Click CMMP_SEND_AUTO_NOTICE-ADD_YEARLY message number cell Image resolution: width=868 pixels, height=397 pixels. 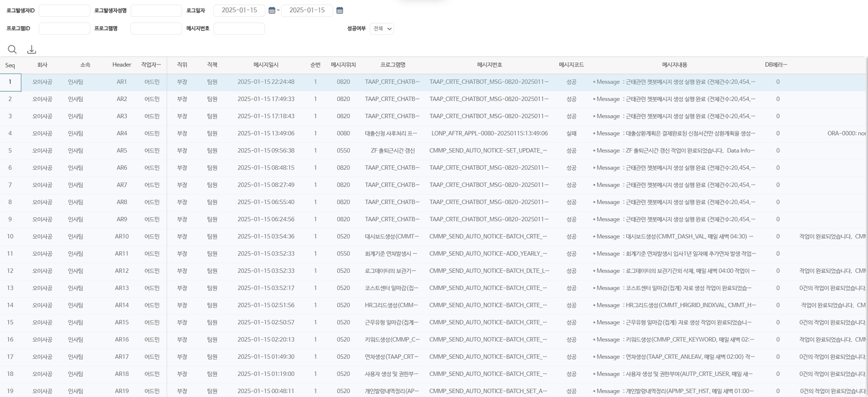pyautogui.click(x=489, y=254)
